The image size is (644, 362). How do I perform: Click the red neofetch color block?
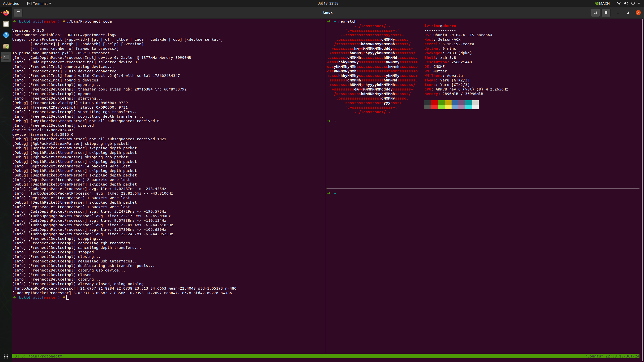[x=434, y=103]
